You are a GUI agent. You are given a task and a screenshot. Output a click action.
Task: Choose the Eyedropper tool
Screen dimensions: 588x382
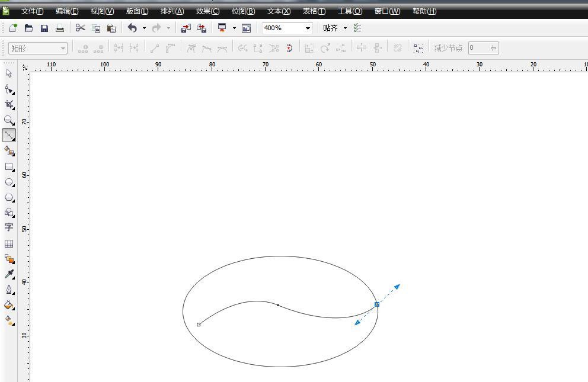click(x=9, y=274)
